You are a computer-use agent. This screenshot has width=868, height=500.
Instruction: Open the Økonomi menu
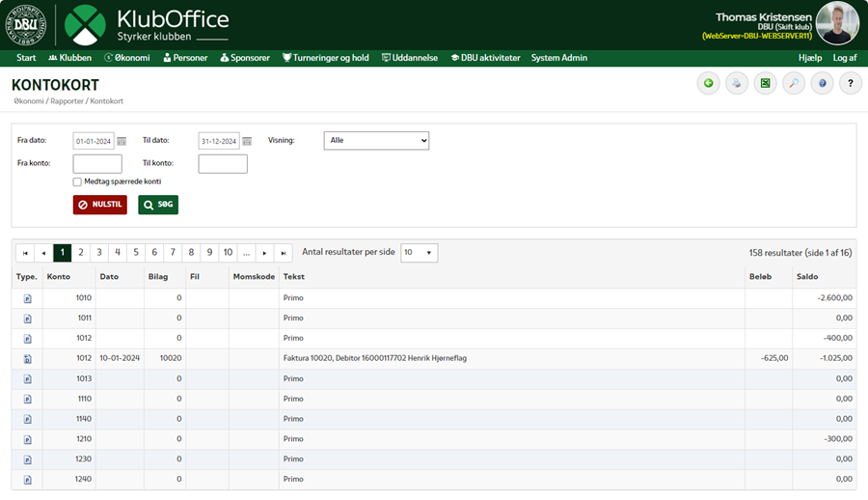tap(127, 58)
